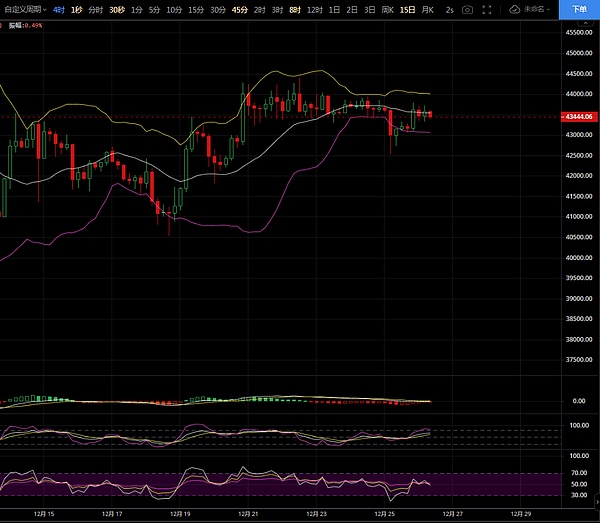Toggle the 30秒 favorite timeframe
This screenshot has height=523, width=600.
coord(117,9)
